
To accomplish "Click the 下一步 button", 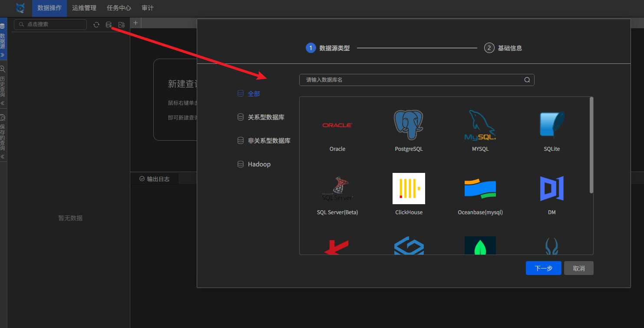I will [544, 268].
